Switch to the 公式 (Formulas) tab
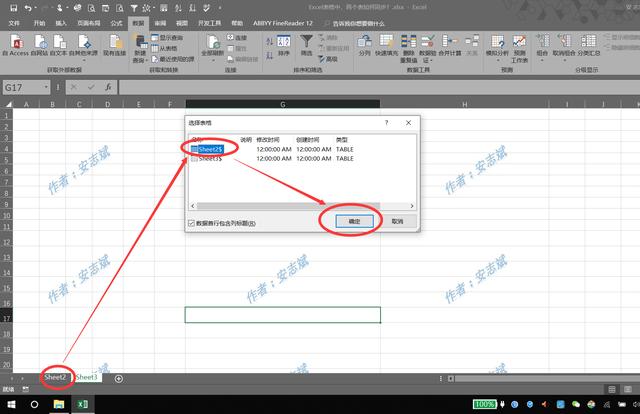This screenshot has height=414, width=640. coord(116,23)
